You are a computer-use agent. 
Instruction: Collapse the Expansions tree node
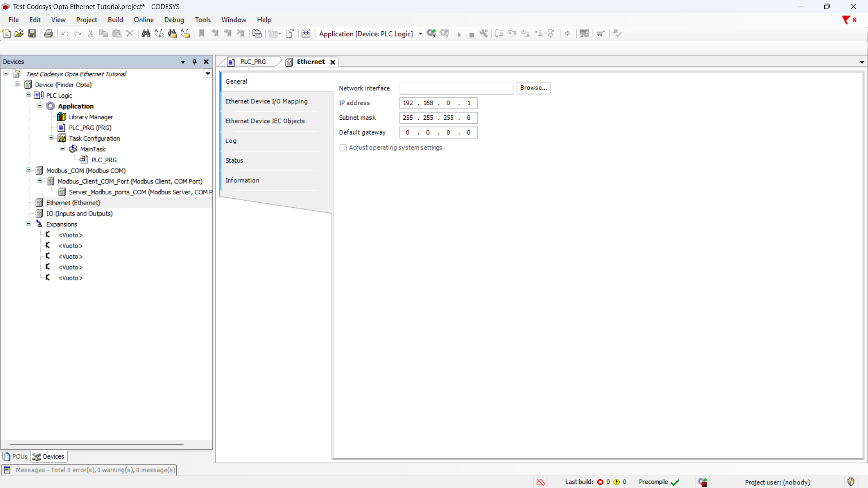(28, 224)
